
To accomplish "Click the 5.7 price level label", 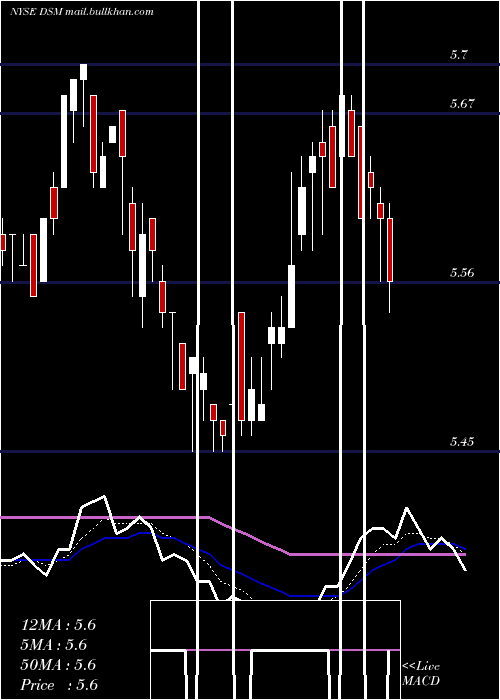I will [458, 55].
